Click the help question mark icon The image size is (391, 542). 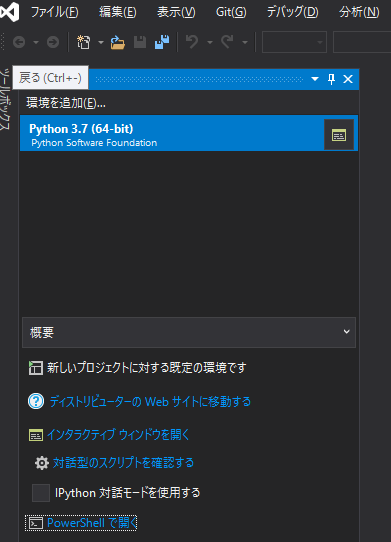[36, 401]
